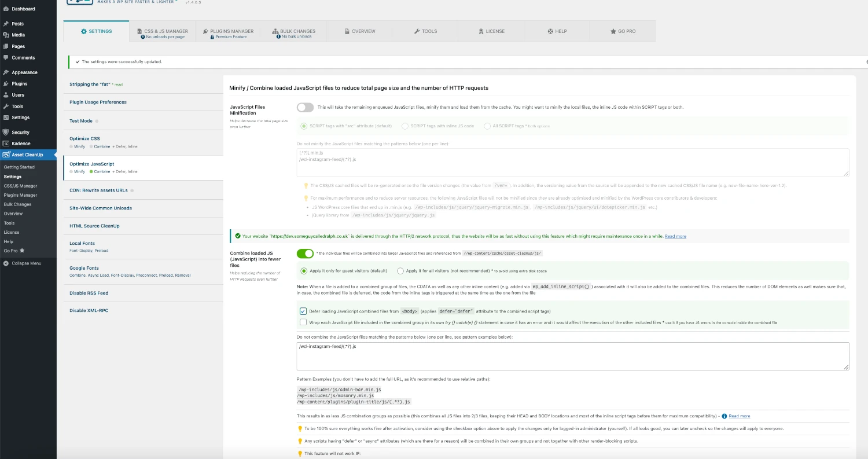The height and width of the screenshot is (459, 868).
Task: Open CSS/JS Manager in sidebar submenu
Action: point(20,186)
